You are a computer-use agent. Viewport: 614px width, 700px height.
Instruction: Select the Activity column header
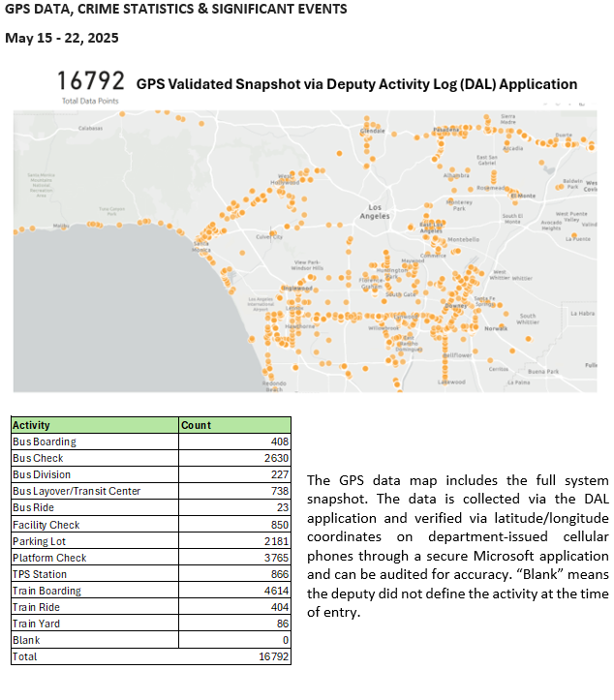(x=31, y=425)
